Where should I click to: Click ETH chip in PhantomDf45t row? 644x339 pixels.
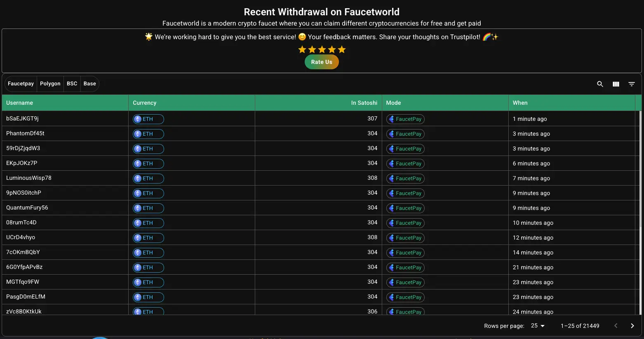pyautogui.click(x=148, y=134)
